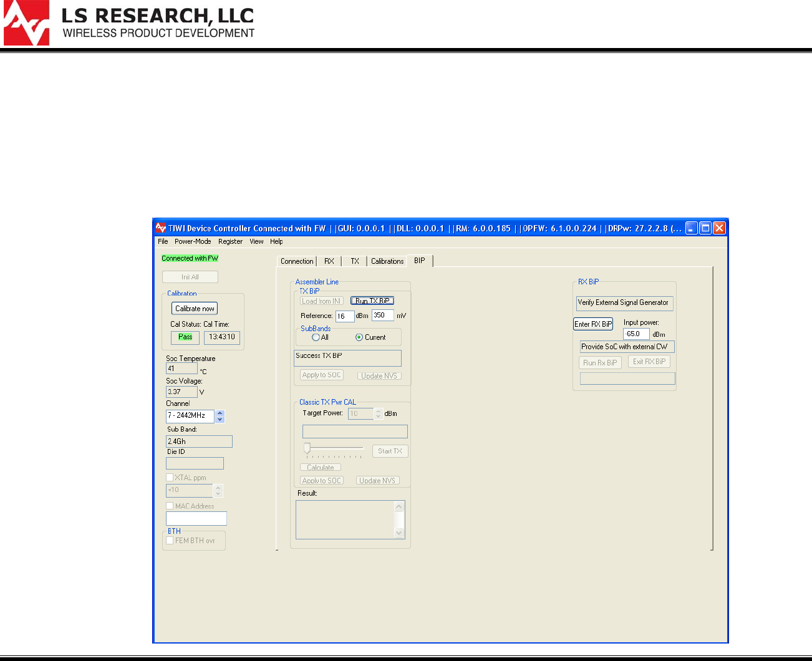Click the Soc Temperature field showing 41

(181, 369)
